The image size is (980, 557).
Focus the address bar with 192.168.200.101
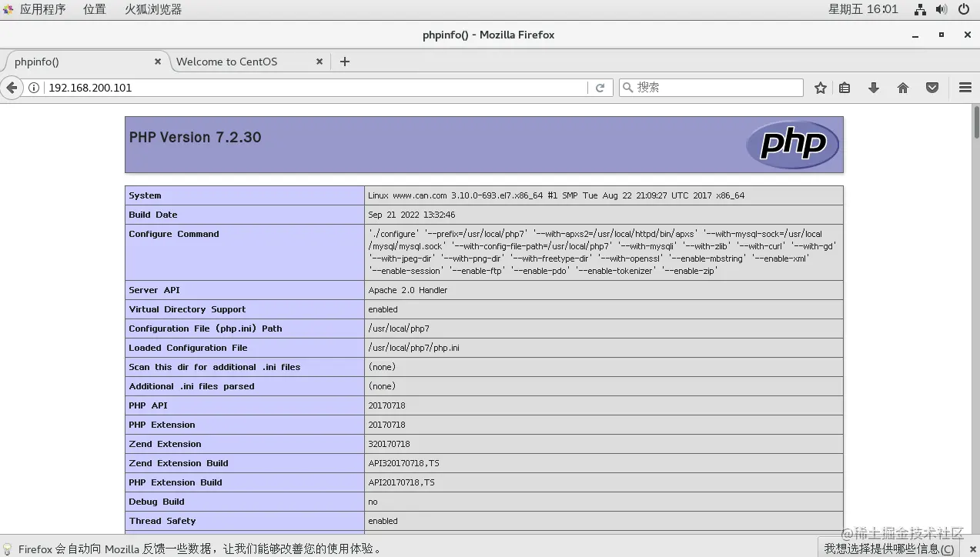316,88
